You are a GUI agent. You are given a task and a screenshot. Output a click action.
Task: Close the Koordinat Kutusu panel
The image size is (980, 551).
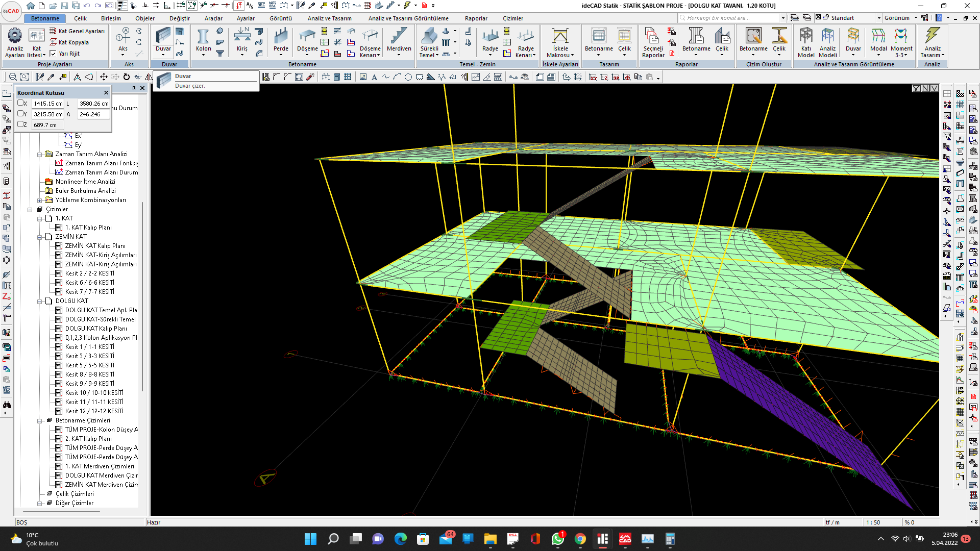point(106,92)
